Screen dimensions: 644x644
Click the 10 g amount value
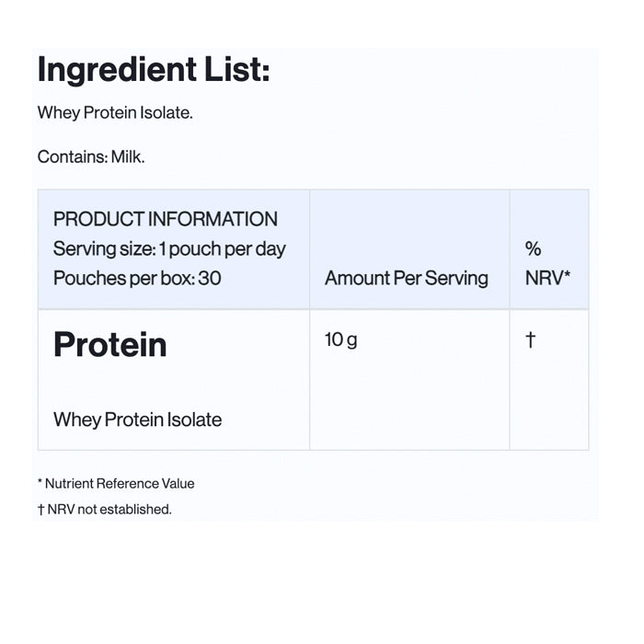[x=340, y=339]
